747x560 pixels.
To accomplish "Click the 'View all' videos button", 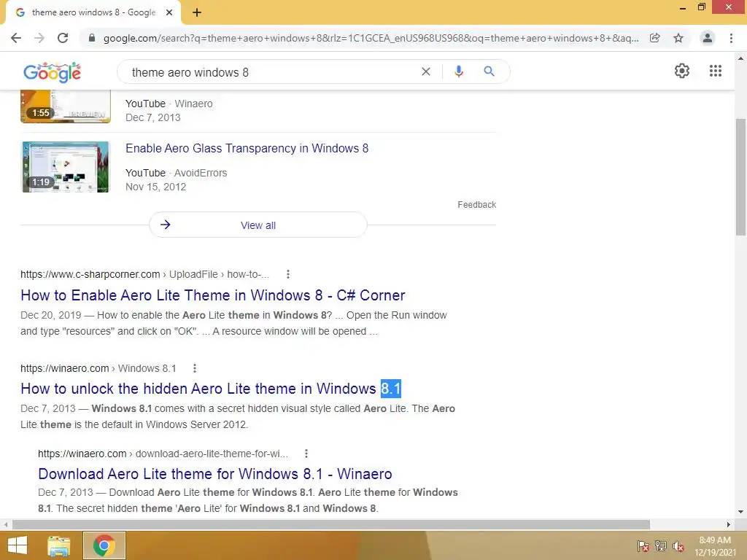I will [x=258, y=225].
